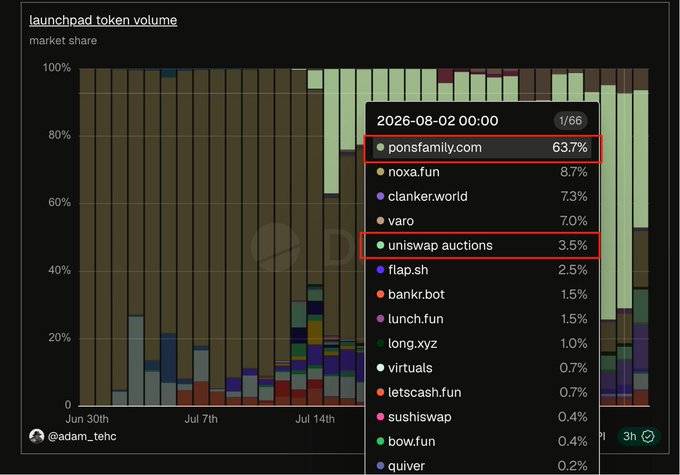Open the @adam_tehc author profile link
This screenshot has height=475, width=680.
coord(82,436)
